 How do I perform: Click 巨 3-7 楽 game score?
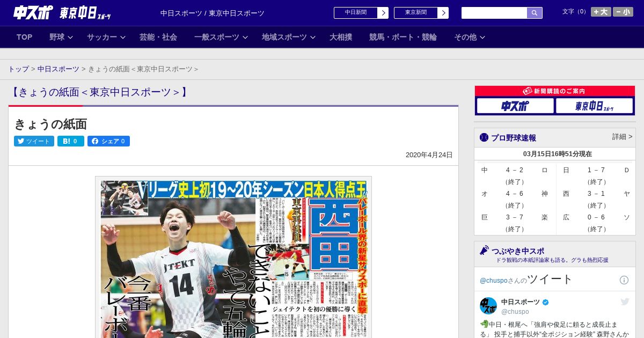(515, 223)
